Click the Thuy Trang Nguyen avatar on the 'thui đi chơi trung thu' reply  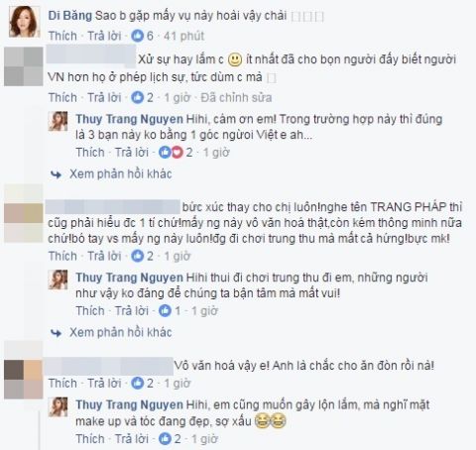pyautogui.click(x=58, y=280)
